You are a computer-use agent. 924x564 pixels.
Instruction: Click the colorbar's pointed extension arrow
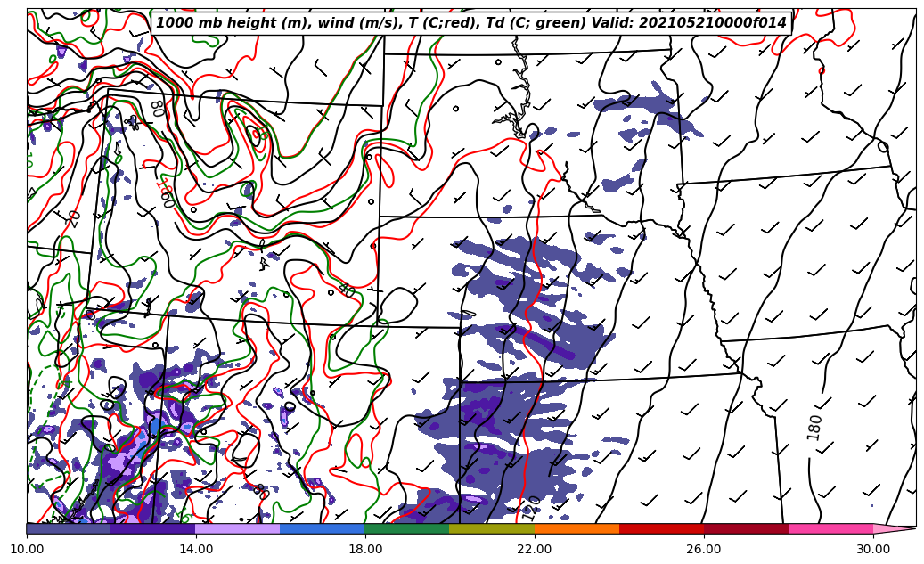tap(893, 528)
